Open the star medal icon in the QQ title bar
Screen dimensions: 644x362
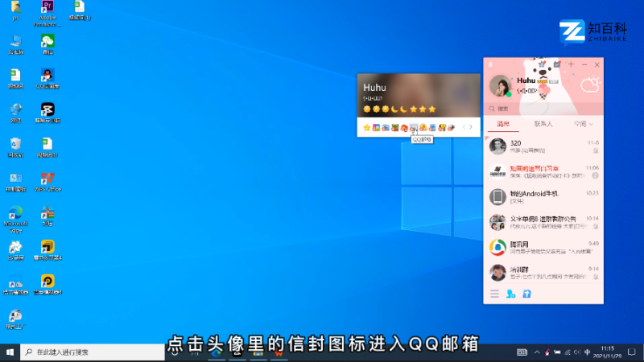click(542, 64)
